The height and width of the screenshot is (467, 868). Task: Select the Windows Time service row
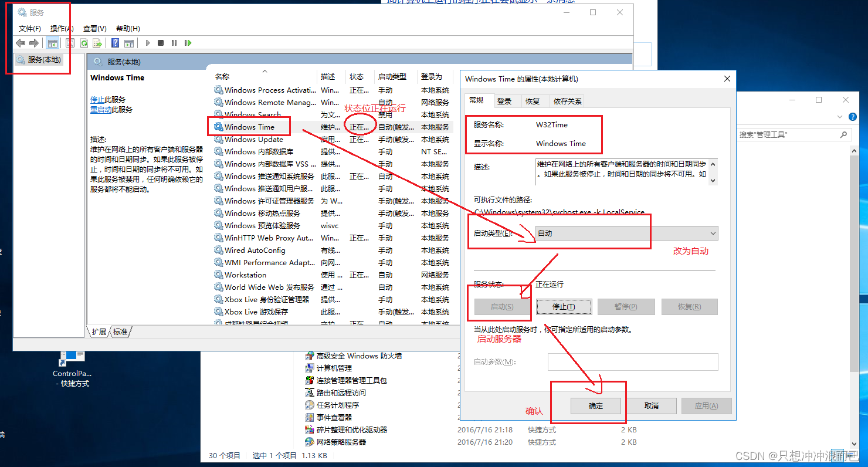pos(333,127)
